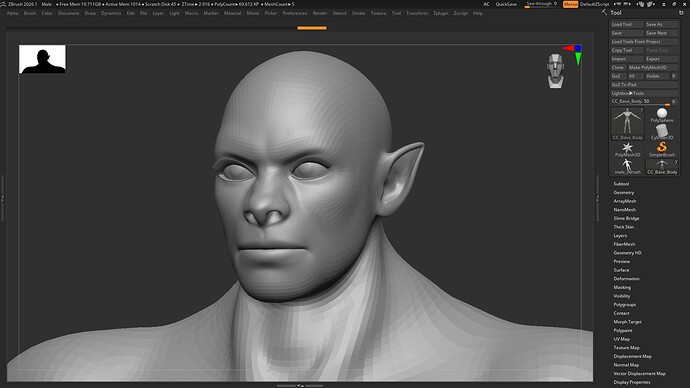The height and width of the screenshot is (388, 690).
Task: Expand the Morph Target section
Action: point(627,322)
